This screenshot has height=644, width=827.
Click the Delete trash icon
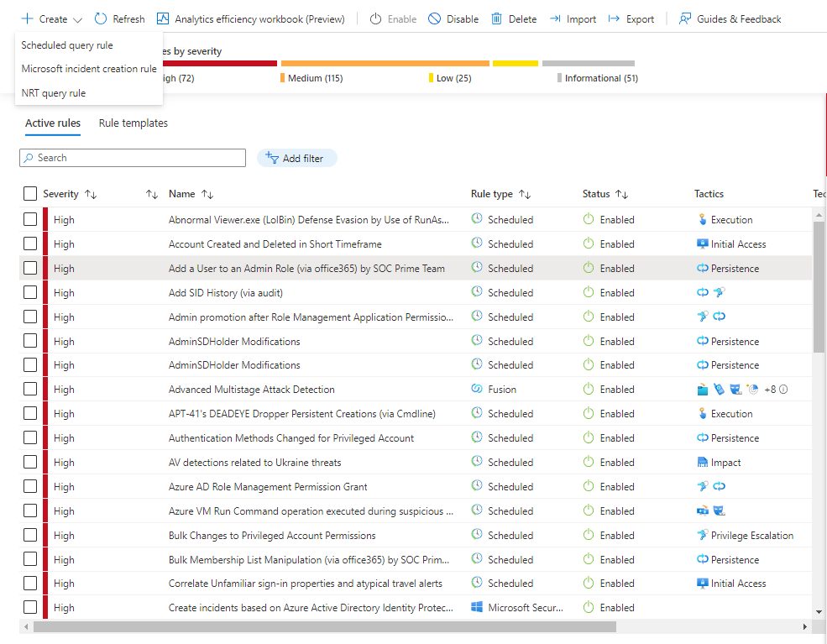(497, 18)
